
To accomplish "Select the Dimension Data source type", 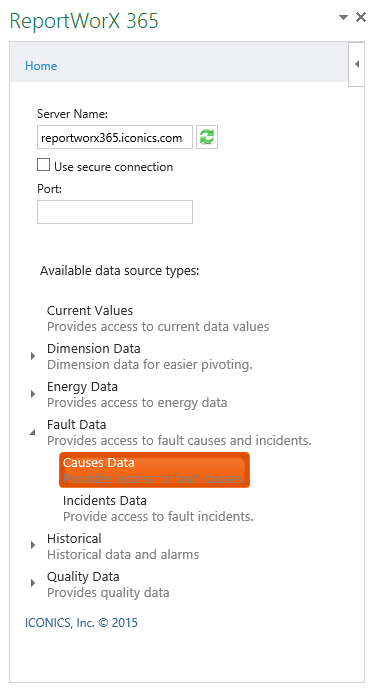I will [x=149, y=356].
